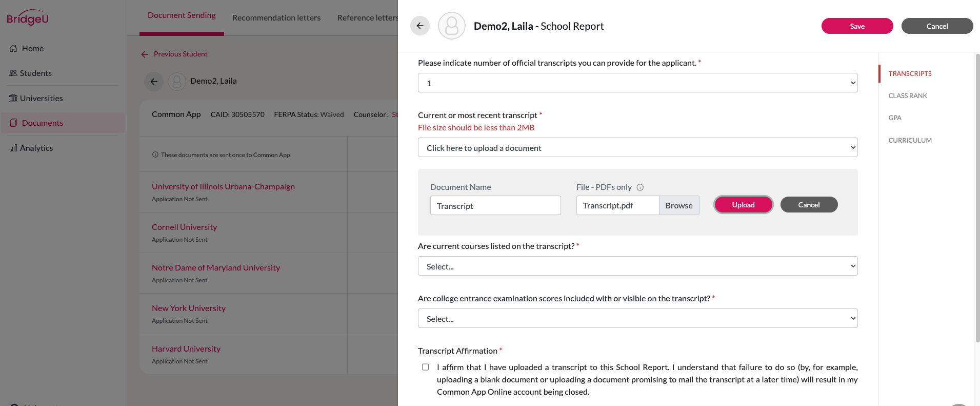The height and width of the screenshot is (406, 980).
Task: Open number of official transcripts dropdown
Action: [x=638, y=83]
